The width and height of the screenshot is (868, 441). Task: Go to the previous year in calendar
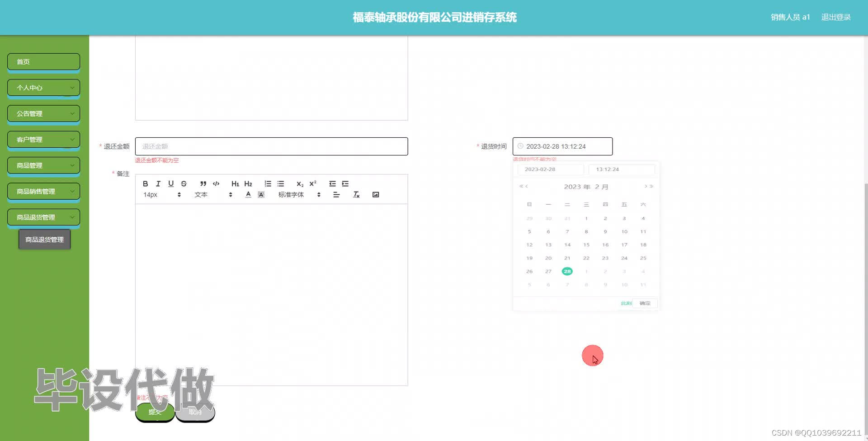coord(521,186)
